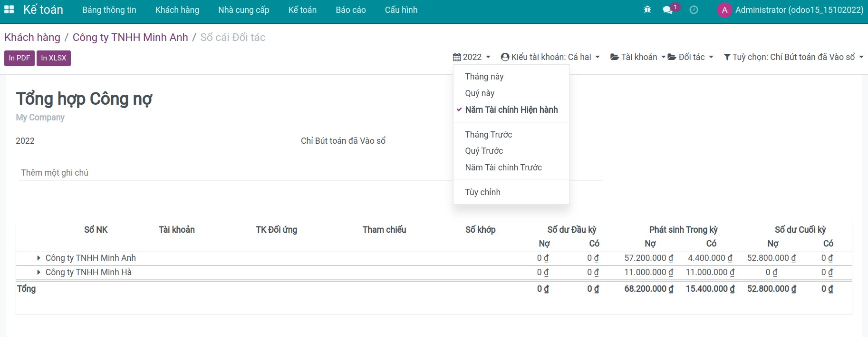868x337 pixels.
Task: Click the funnel icon for Tuỳ chọn filter
Action: tap(727, 57)
